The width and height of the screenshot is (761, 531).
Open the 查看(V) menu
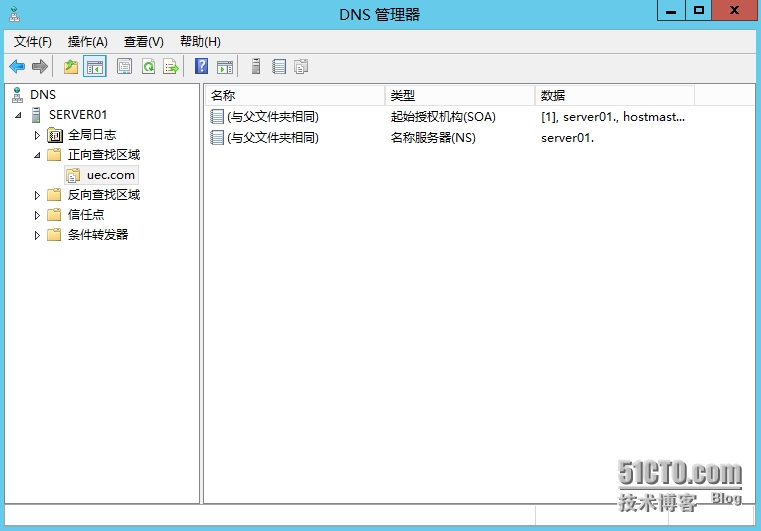[144, 42]
